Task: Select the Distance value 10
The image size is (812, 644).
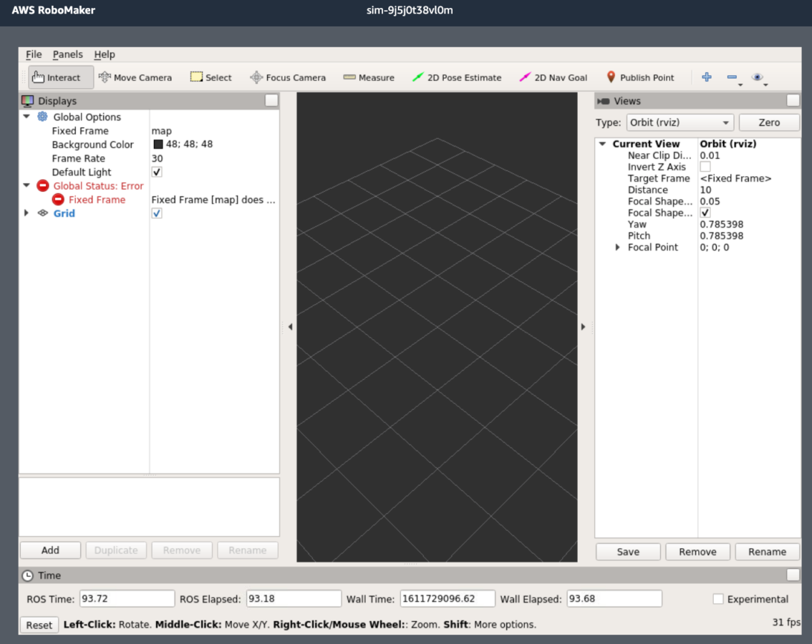Action: coord(705,190)
